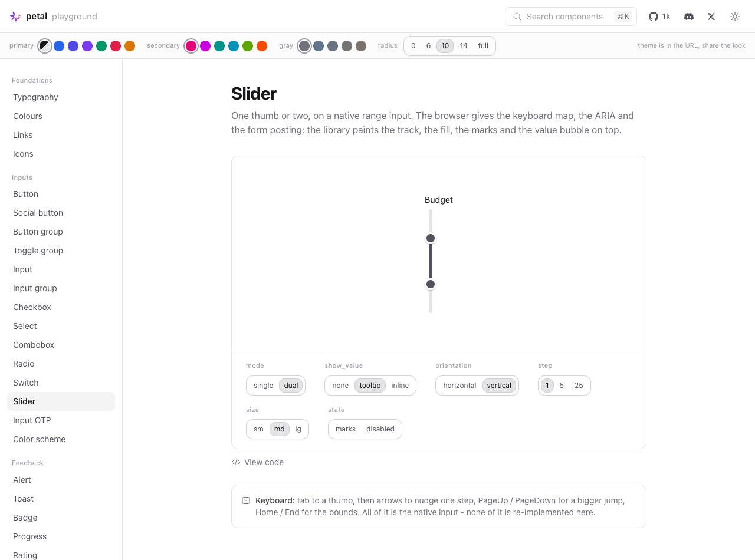755x560 pixels.
Task: Toggle the disabled state option
Action: point(380,429)
